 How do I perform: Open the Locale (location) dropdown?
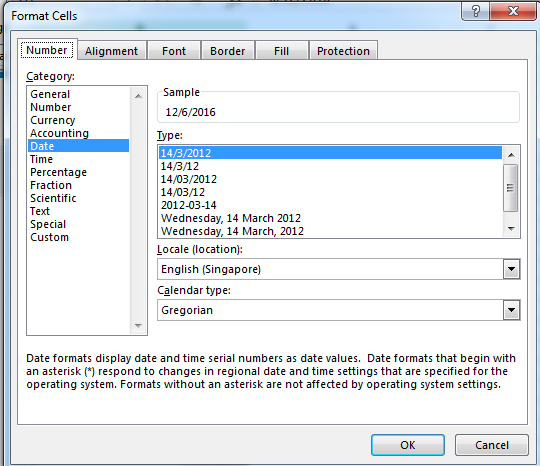[x=511, y=269]
